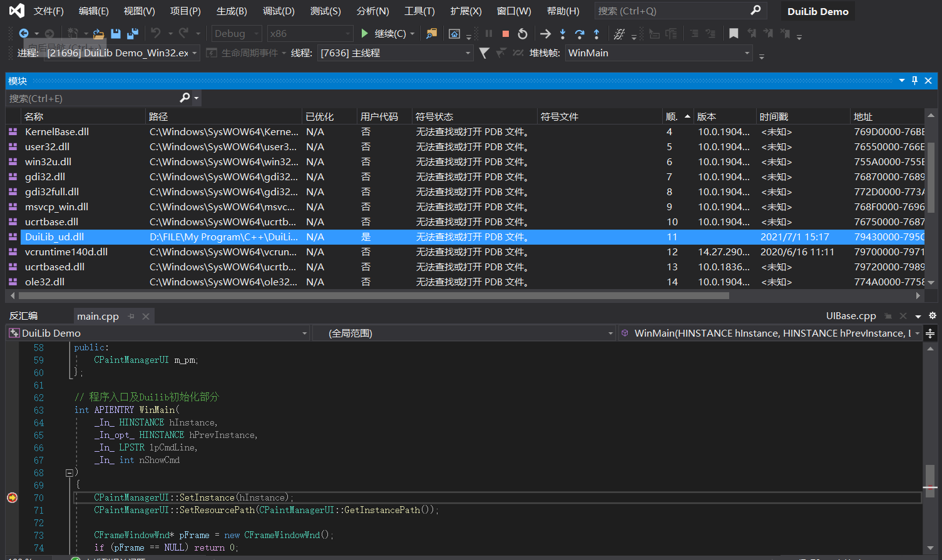This screenshot has width=942, height=560.
Task: Click the Step Over icon
Action: coord(580,34)
